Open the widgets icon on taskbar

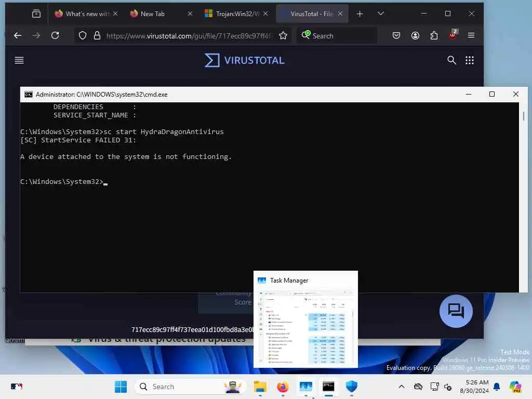16,387
